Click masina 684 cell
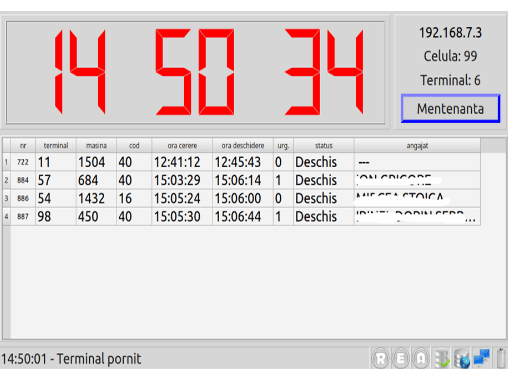This screenshot has height=386, width=508. click(96, 180)
